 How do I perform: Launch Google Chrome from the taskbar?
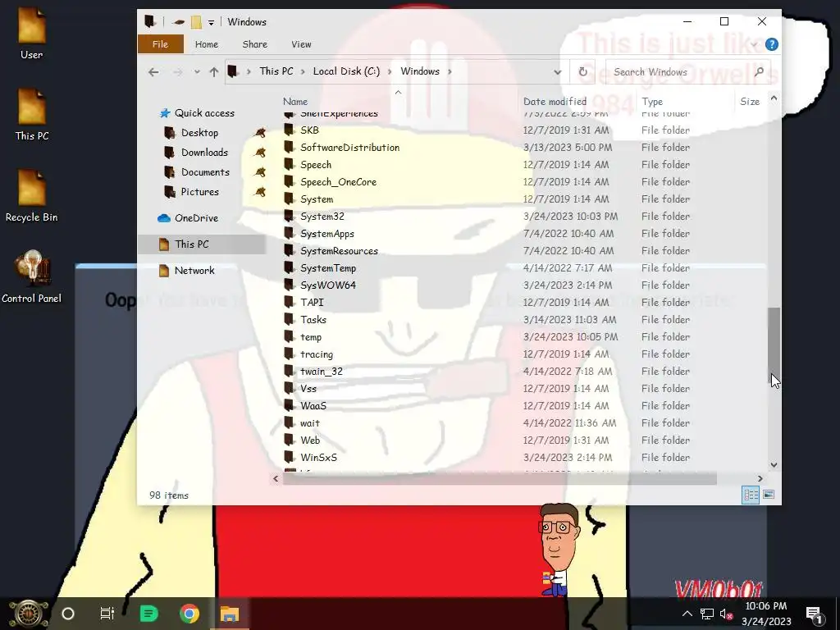(189, 614)
